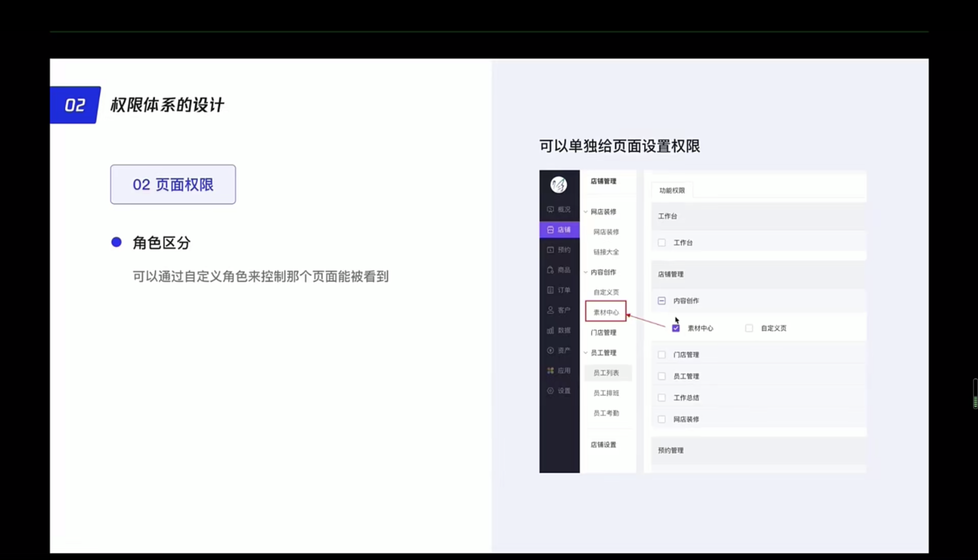
Task: Uncheck the 素材中心 permission checkbox
Action: 676,328
